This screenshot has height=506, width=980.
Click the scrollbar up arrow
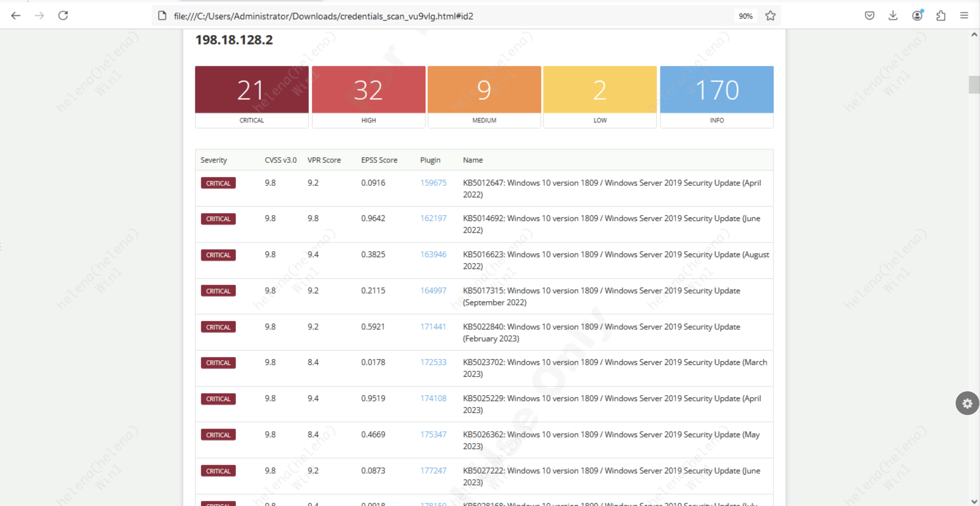[x=974, y=34]
